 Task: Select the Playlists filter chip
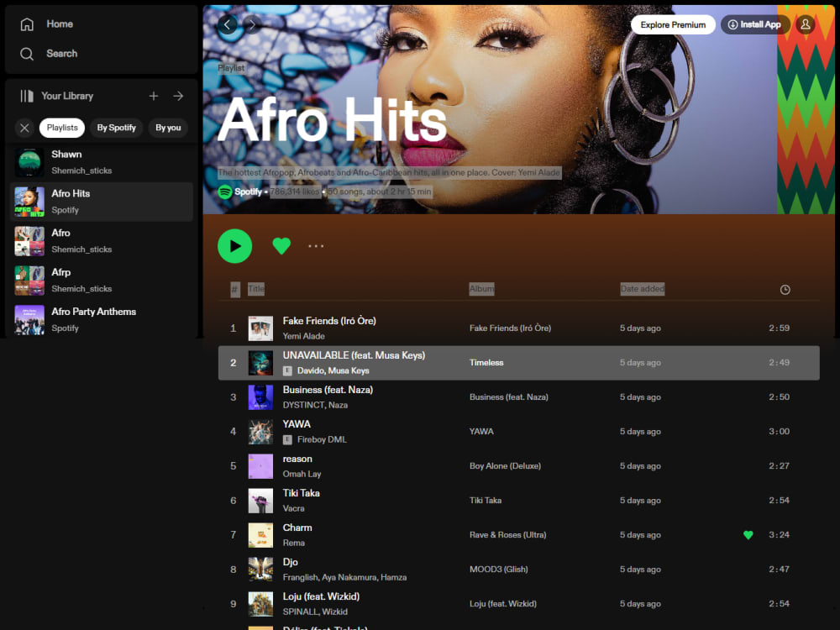pos(62,128)
